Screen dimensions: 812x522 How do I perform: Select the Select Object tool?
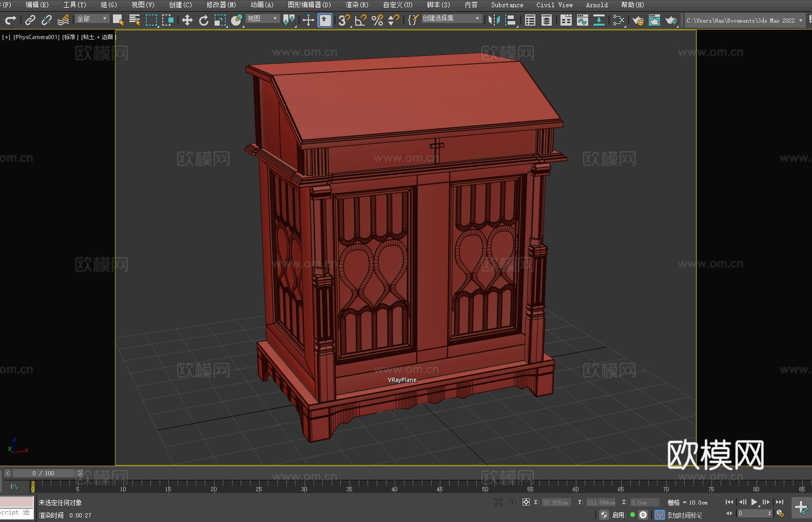point(118,20)
